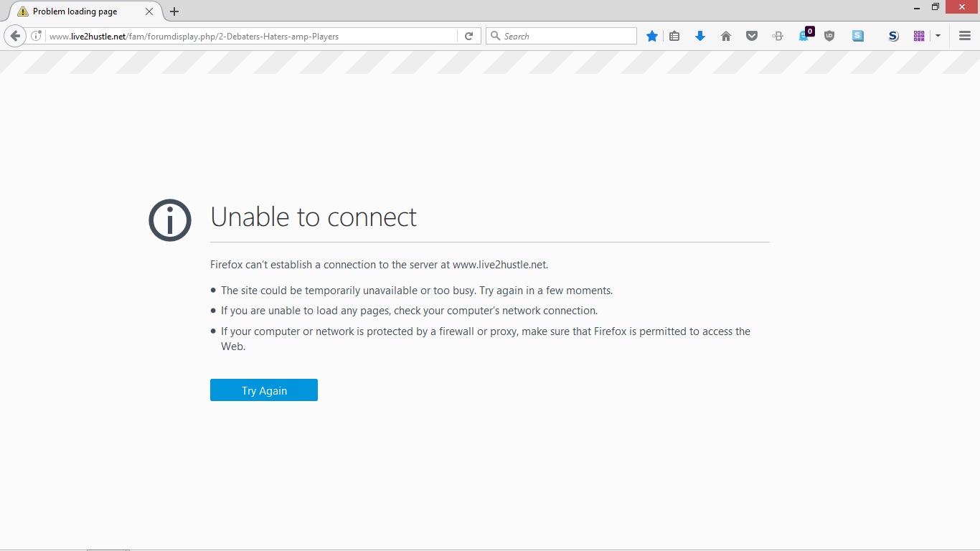Screen dimensions: 980x551
Task: Click the Pocket save icon
Action: 752,36
